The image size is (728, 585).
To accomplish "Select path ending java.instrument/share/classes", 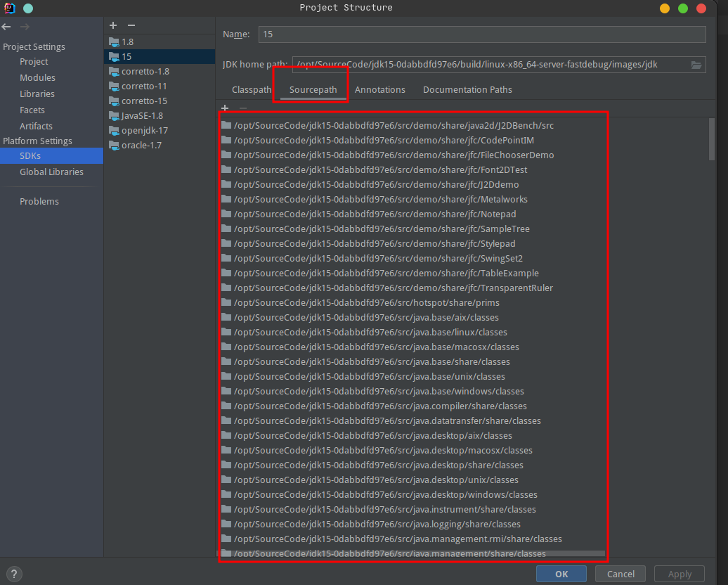I will 384,509.
